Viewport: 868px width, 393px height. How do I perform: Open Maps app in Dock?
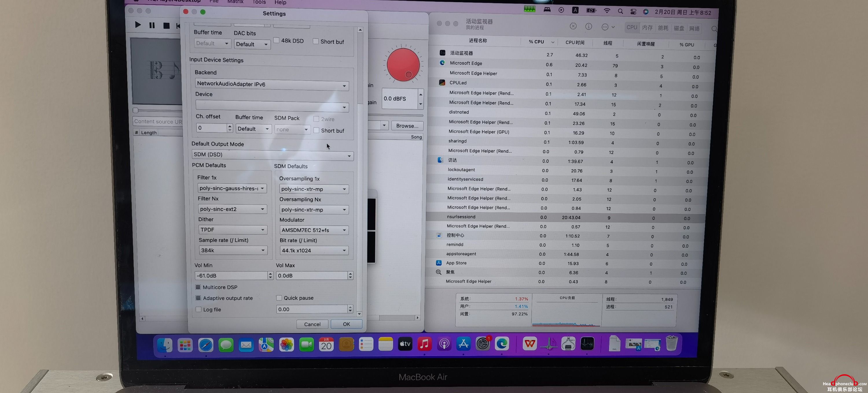[266, 345]
